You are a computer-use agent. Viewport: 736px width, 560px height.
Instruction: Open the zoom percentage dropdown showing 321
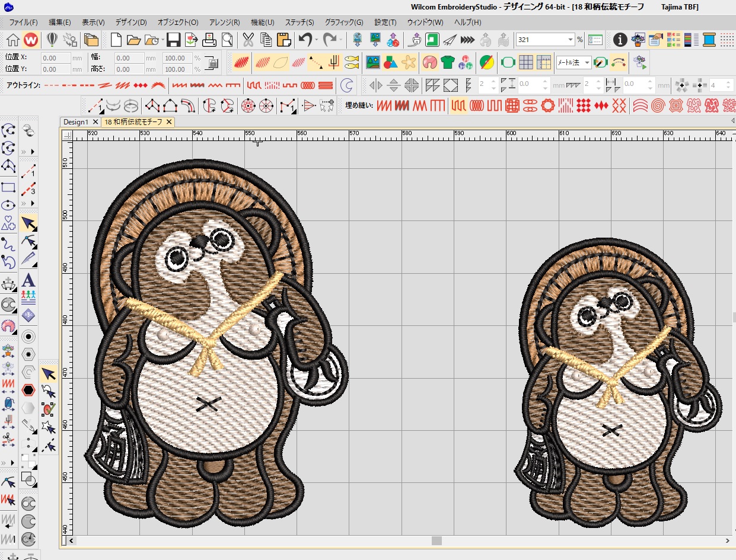[571, 40]
